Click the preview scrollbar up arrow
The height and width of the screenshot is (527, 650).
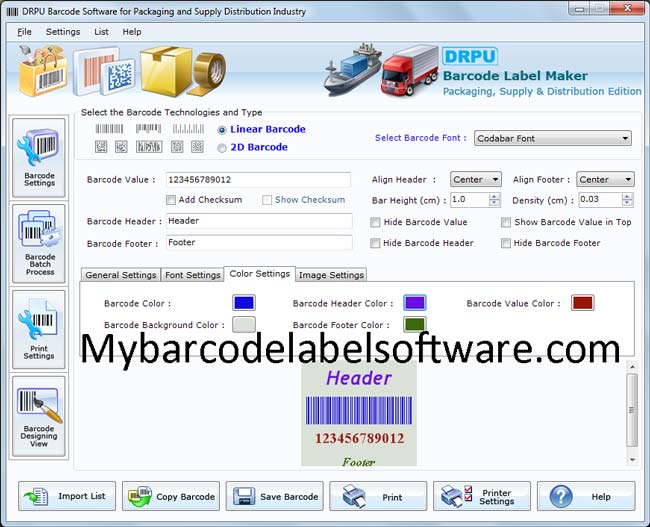coord(632,367)
